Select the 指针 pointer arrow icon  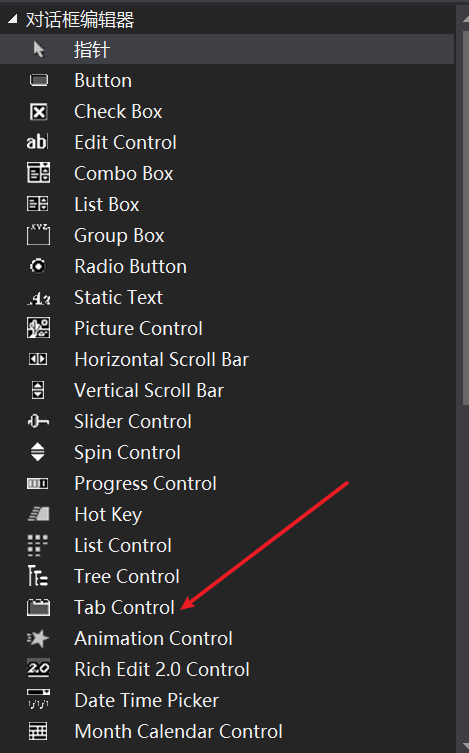click(x=39, y=49)
